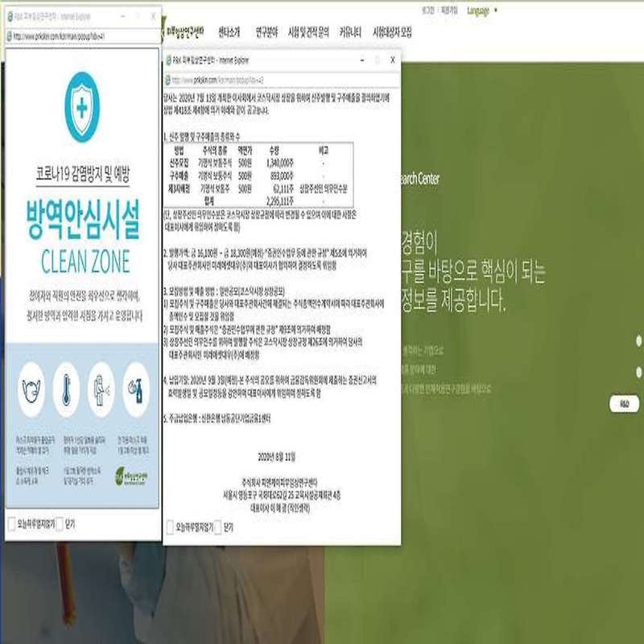Click the stock notice popup address bar
The width and height of the screenshot is (644, 644).
pos(283,80)
